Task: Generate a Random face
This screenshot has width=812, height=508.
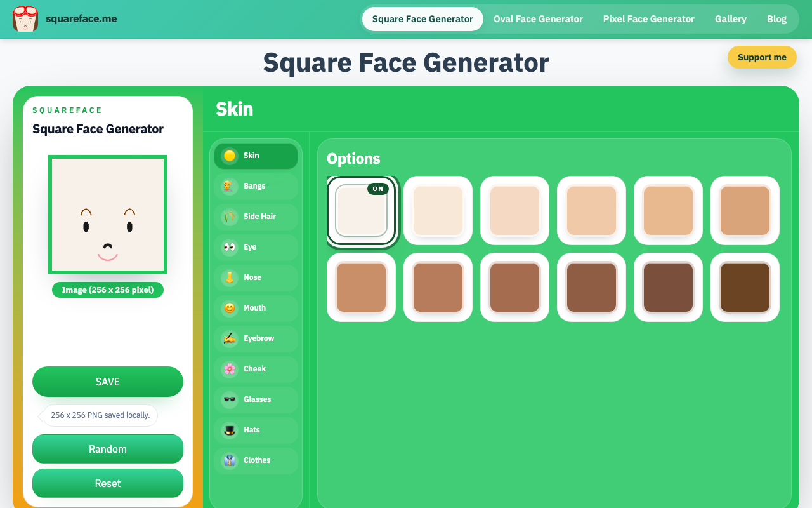Action: click(x=108, y=449)
